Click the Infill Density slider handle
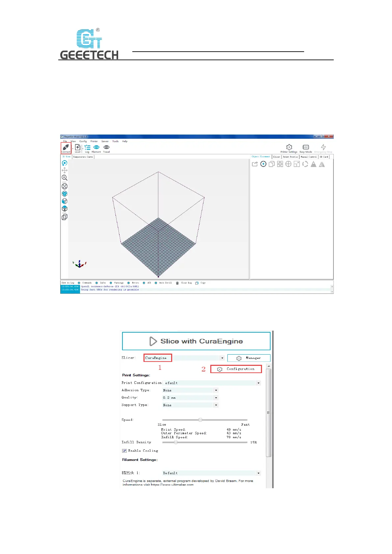This screenshot has width=392, height=554. [x=176, y=442]
